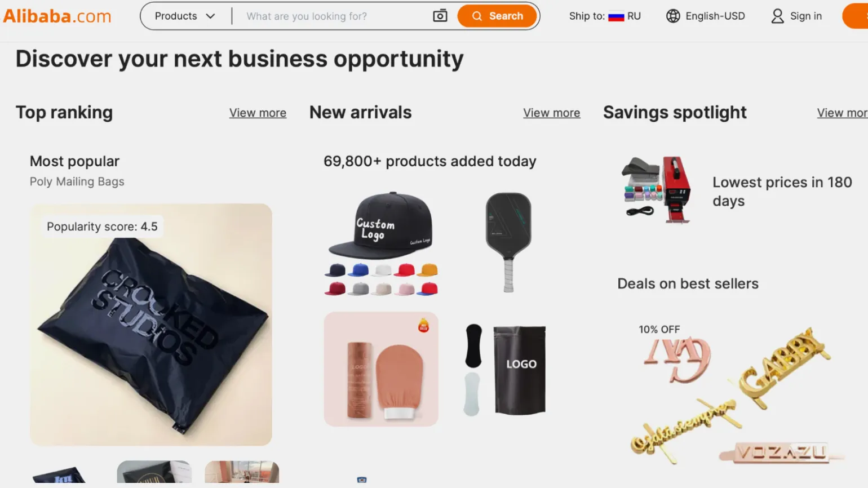
Task: Open the Custom Logo cap product image
Action: [x=381, y=243]
